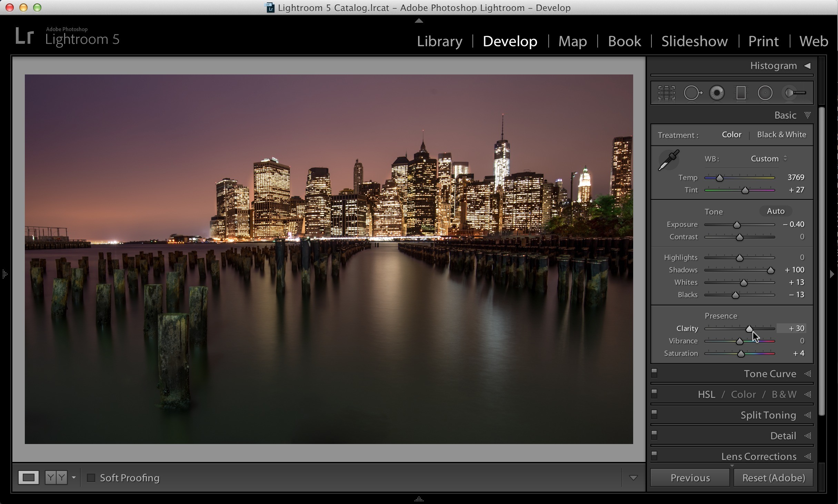The width and height of the screenshot is (838, 504).
Task: Select Color treatment
Action: click(731, 135)
